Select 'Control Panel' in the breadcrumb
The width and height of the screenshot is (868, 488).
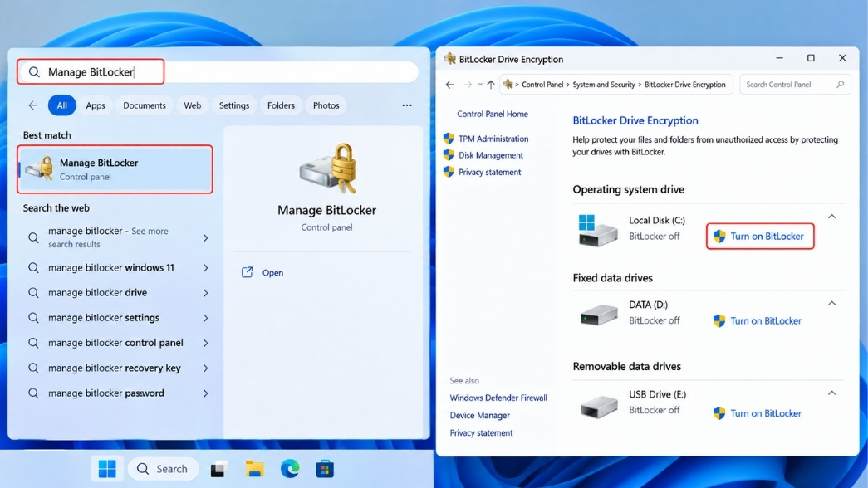pos(542,85)
